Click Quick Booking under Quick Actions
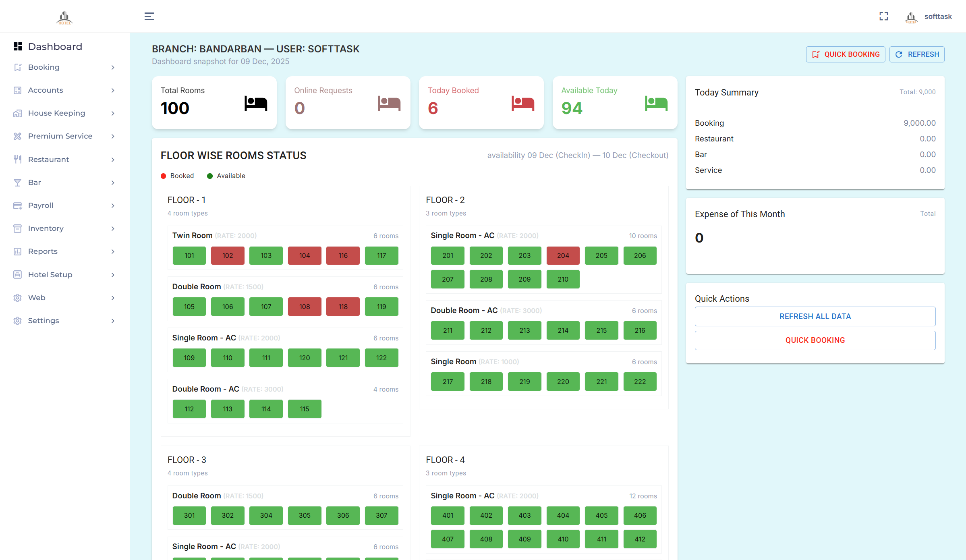Viewport: 966px width, 560px height. pos(815,340)
